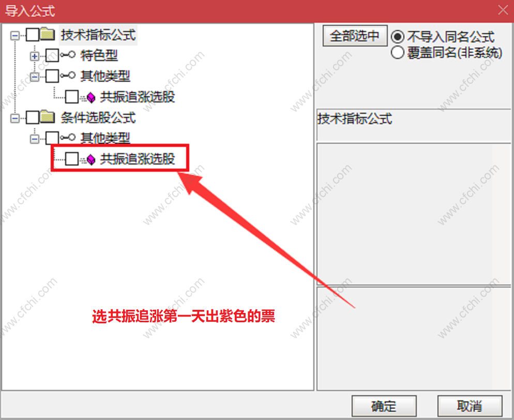Select the 覆盖同名(非系统) radio option
The image size is (514, 420).
pyautogui.click(x=397, y=52)
